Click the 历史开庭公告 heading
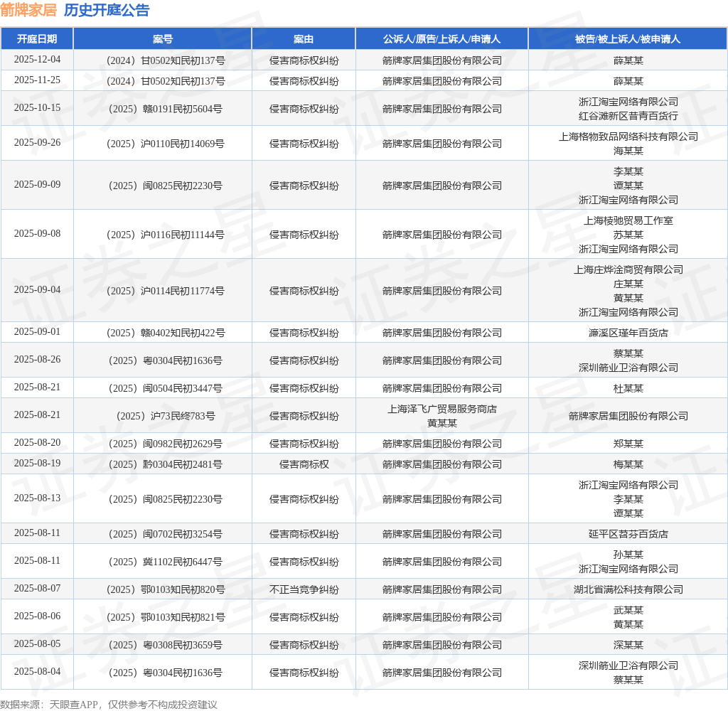The height and width of the screenshot is (711, 728). click(x=107, y=10)
